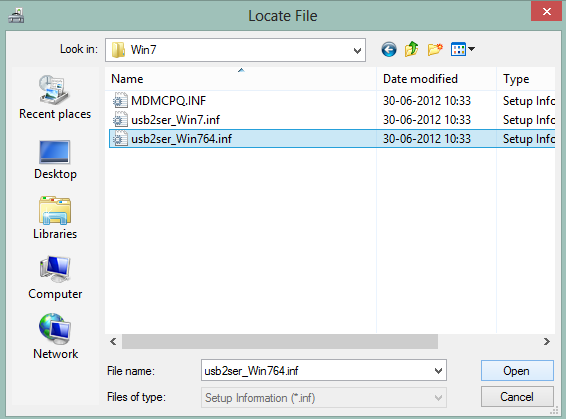Open Network in sidebar
Image resolution: width=566 pixels, height=419 pixels.
55,336
